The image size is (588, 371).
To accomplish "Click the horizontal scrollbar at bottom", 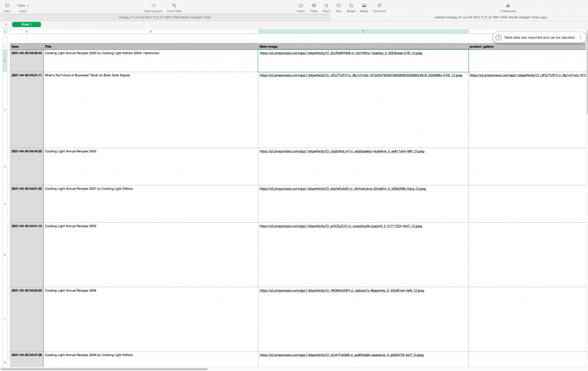I will pos(105,369).
